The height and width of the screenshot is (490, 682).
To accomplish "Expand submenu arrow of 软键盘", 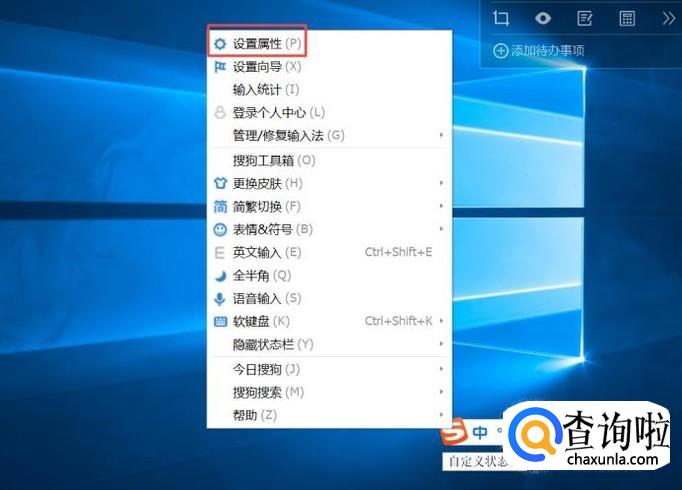I will pos(441,321).
